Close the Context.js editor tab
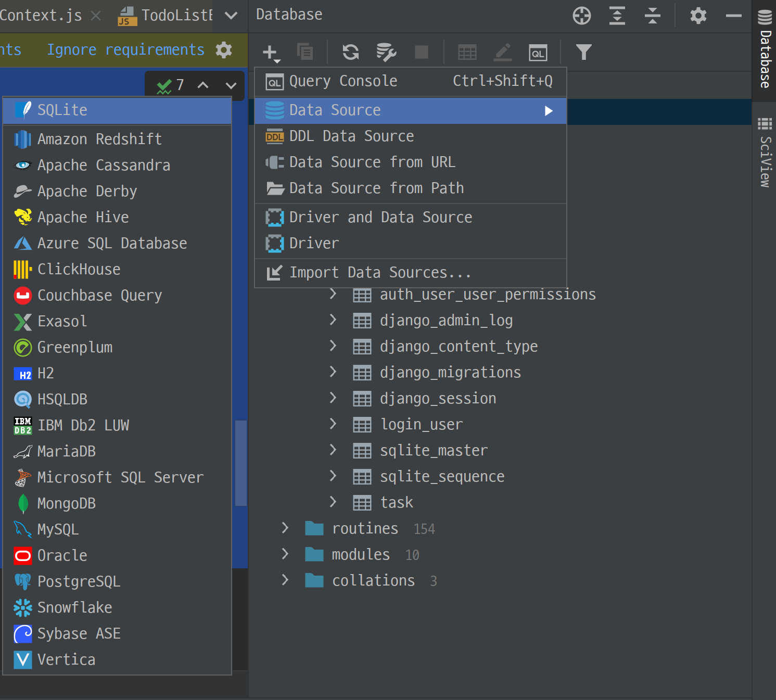 point(96,16)
